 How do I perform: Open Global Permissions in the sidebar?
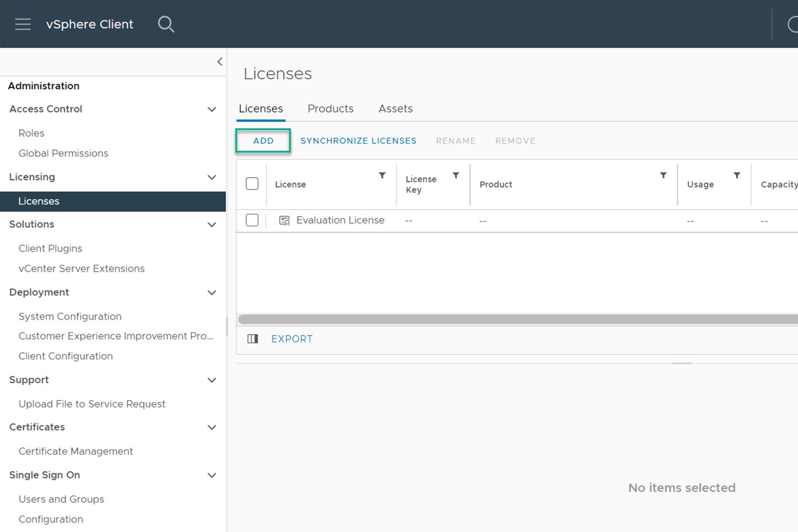[63, 153]
